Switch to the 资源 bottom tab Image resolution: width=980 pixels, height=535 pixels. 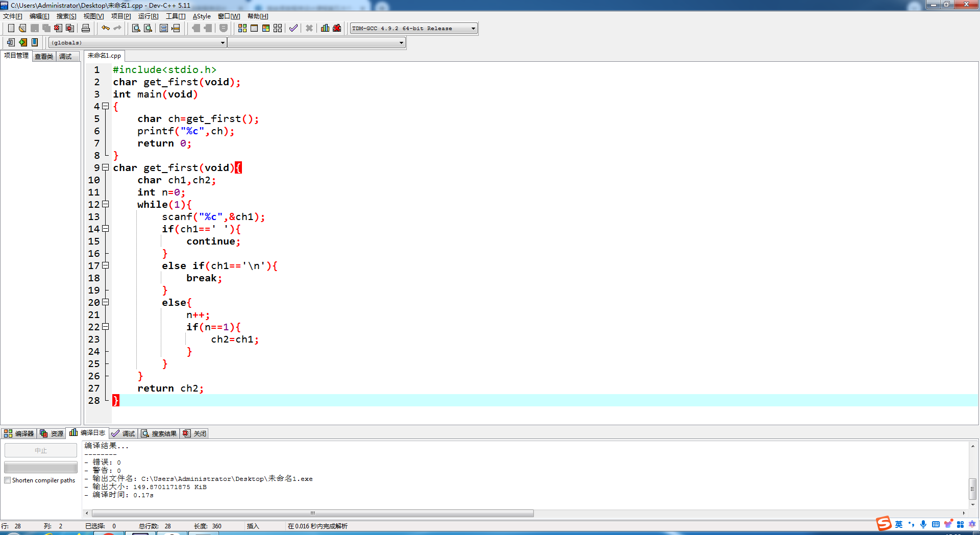click(52, 433)
